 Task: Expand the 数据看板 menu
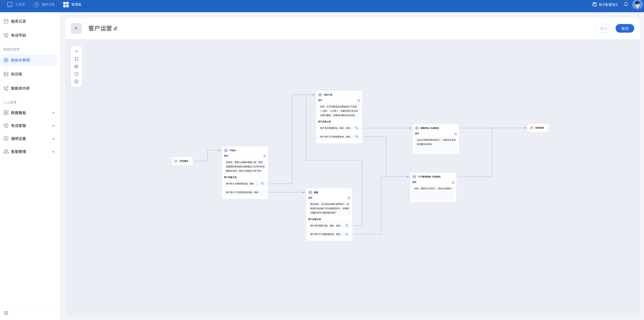(x=53, y=113)
